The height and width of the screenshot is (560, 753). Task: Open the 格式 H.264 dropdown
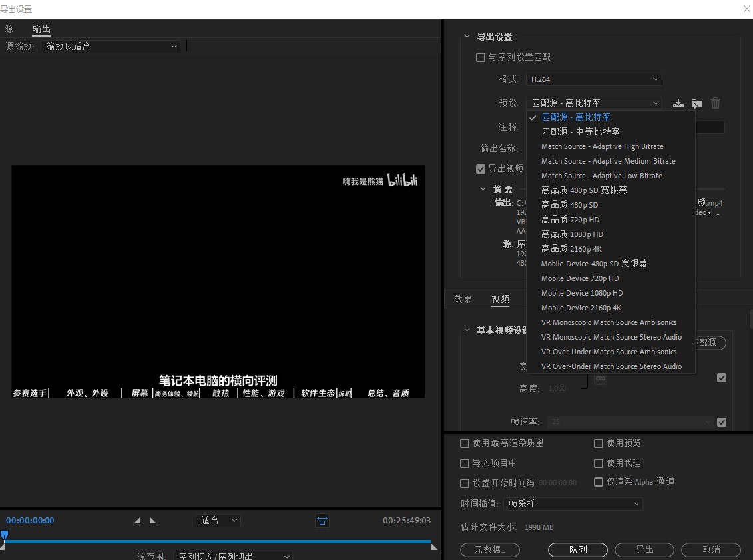pos(593,79)
